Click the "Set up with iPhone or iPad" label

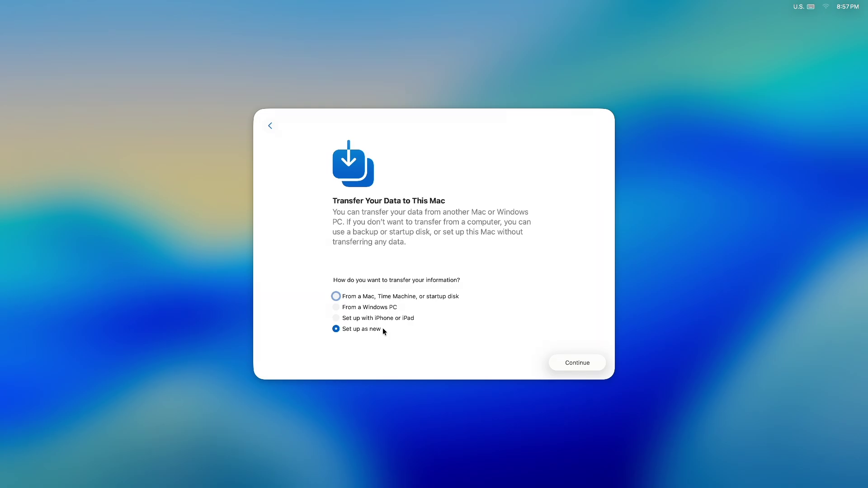(x=378, y=318)
